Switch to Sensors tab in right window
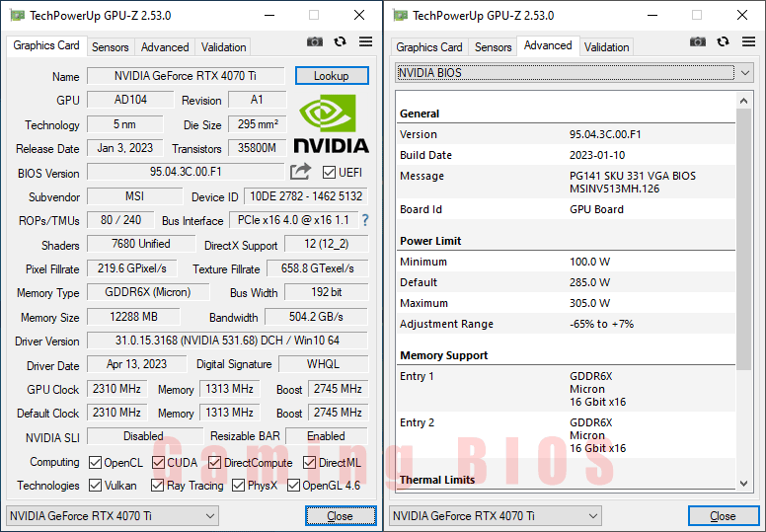Screen dimensions: 766x532 (494, 47)
